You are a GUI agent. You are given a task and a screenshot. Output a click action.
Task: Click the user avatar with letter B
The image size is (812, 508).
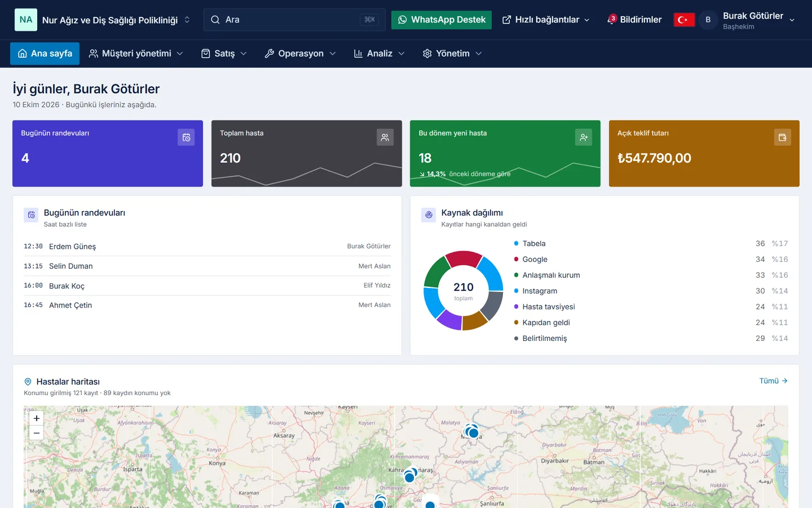click(x=708, y=20)
